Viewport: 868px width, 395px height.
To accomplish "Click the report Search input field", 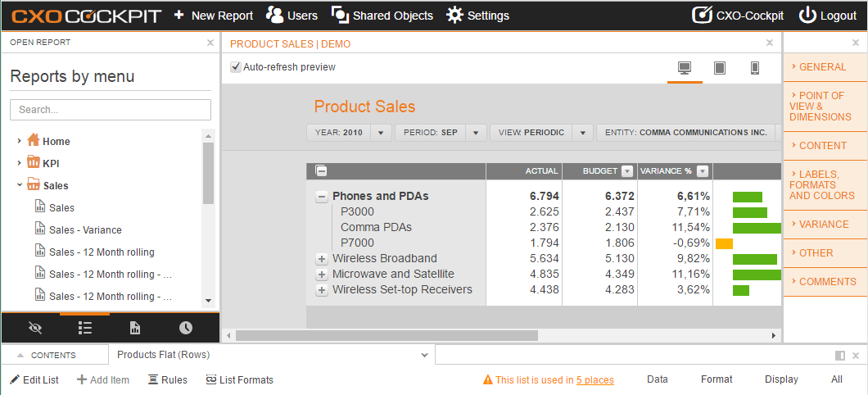I will tap(111, 110).
